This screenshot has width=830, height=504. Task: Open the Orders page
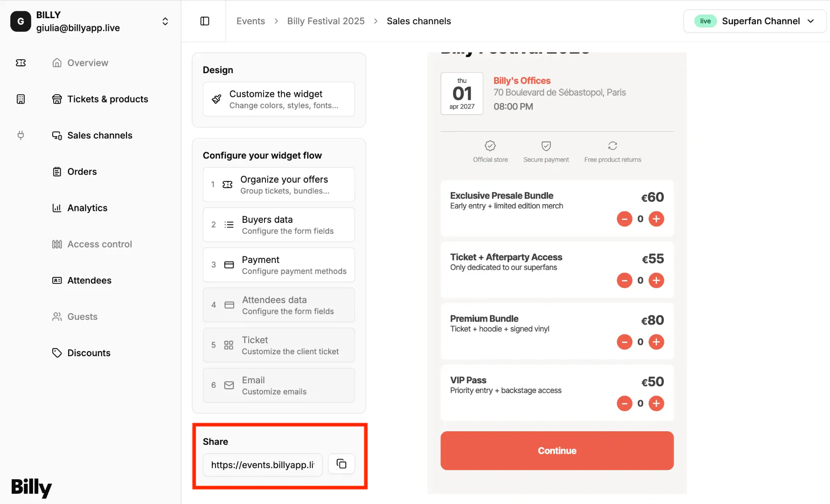(75, 172)
